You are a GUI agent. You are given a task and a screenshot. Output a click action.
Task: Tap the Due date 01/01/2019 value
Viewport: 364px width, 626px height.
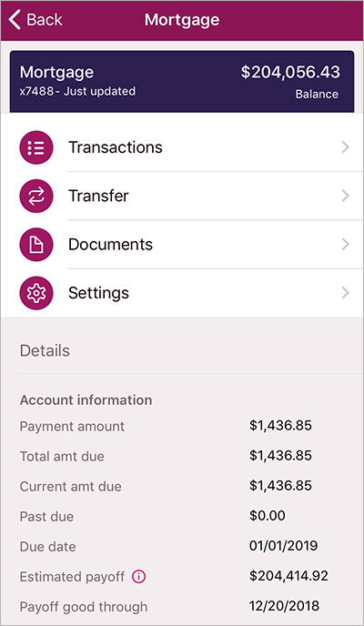pos(283,546)
